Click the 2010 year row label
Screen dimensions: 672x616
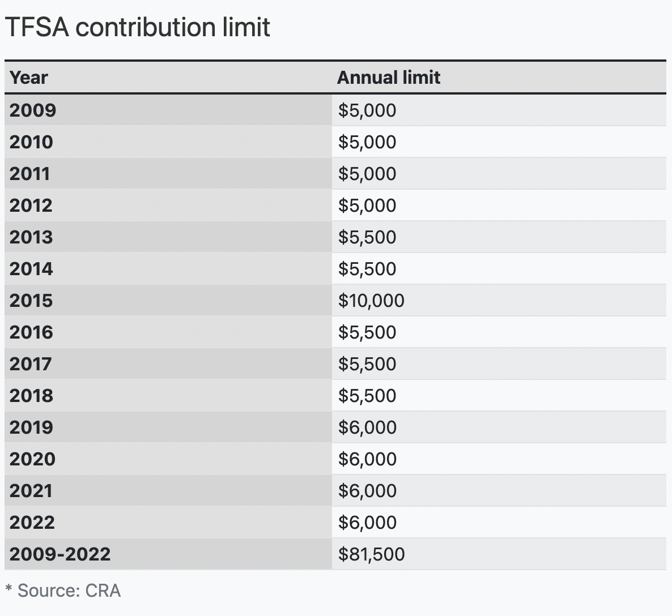pyautogui.click(x=31, y=142)
